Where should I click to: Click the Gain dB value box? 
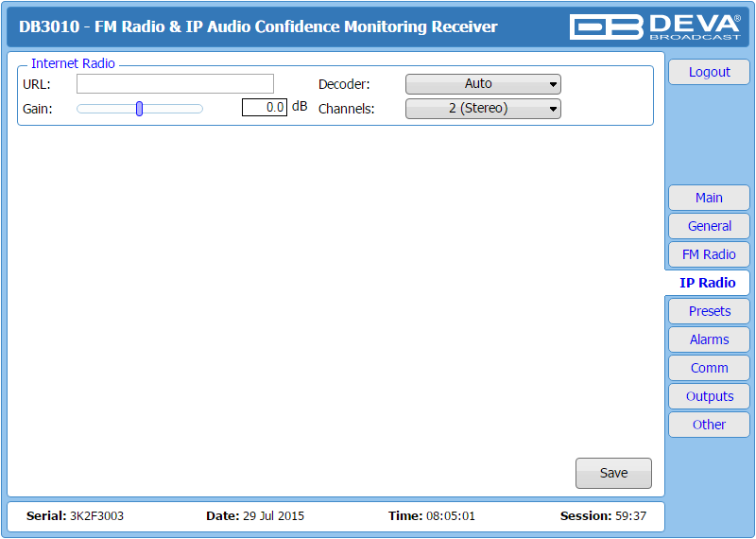[x=265, y=107]
